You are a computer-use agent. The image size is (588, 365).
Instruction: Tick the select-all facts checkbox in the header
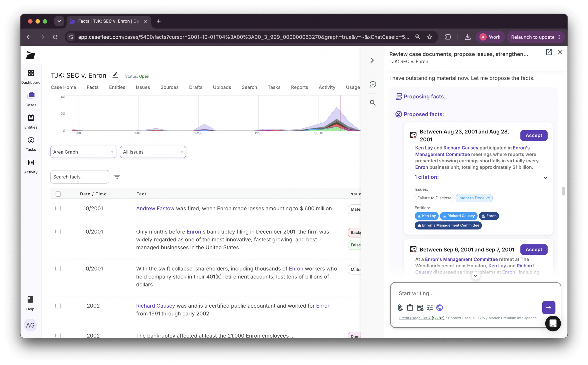[58, 194]
